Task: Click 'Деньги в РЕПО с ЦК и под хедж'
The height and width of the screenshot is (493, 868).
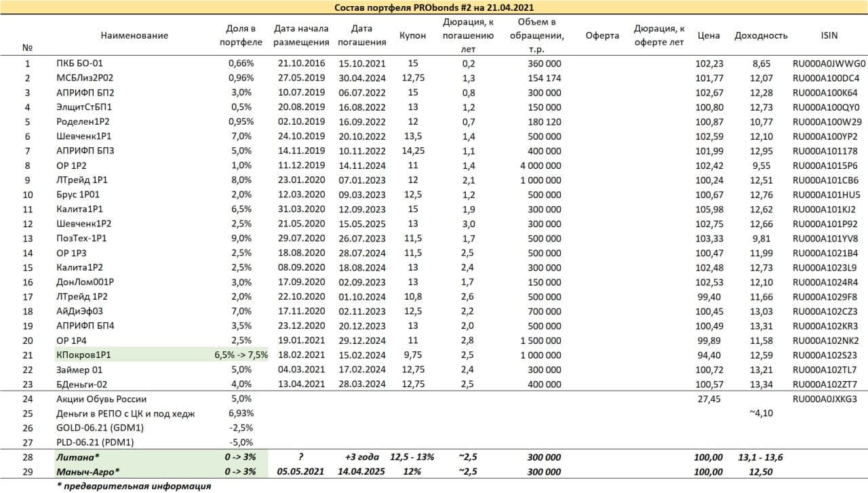Action: [125, 414]
